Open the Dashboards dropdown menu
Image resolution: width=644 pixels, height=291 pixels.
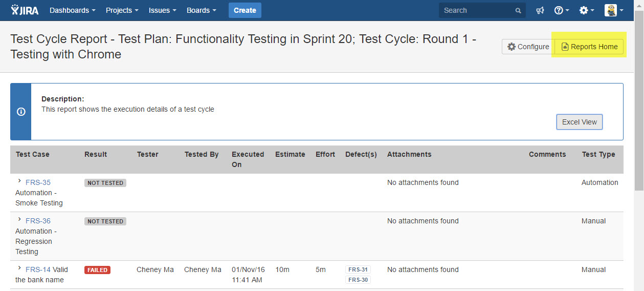click(72, 10)
